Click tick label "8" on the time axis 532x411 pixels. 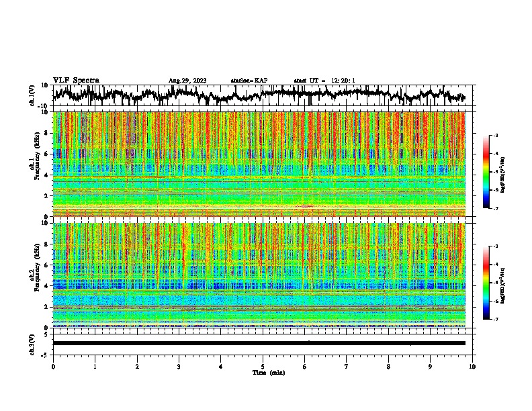(388, 367)
